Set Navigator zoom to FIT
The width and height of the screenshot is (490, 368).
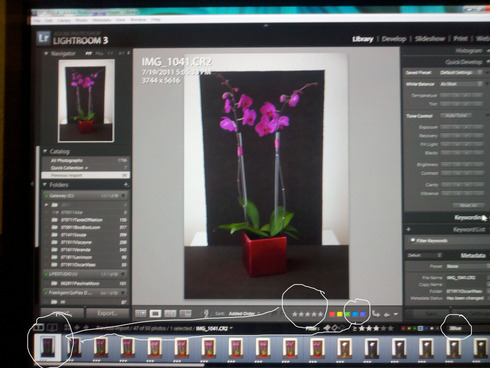click(x=89, y=53)
